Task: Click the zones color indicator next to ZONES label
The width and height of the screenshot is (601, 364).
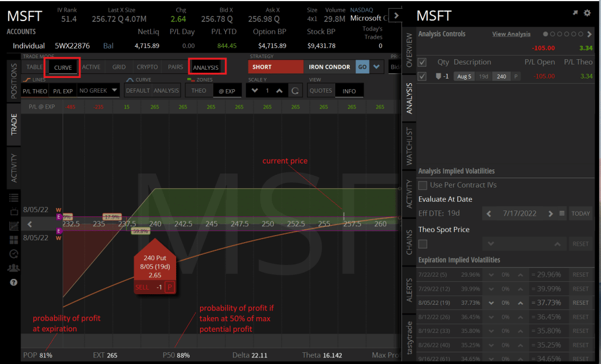Action: point(190,80)
